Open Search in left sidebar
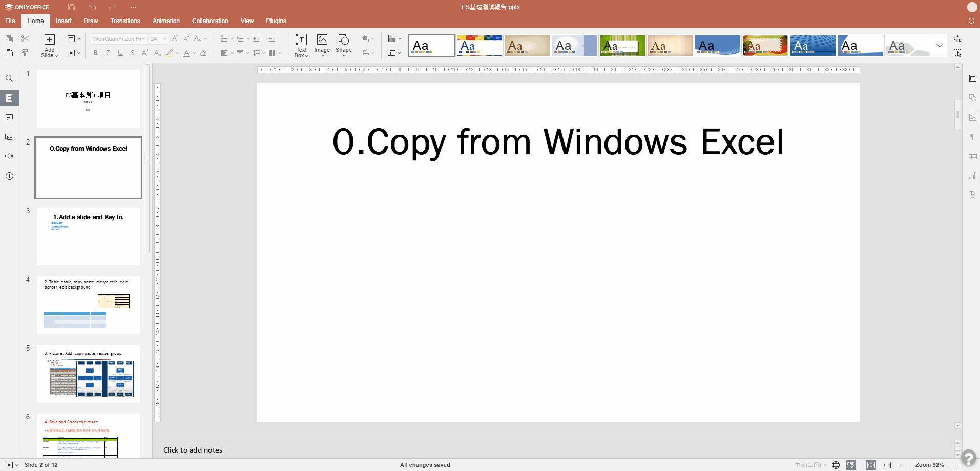This screenshot has width=980, height=471. [x=9, y=78]
